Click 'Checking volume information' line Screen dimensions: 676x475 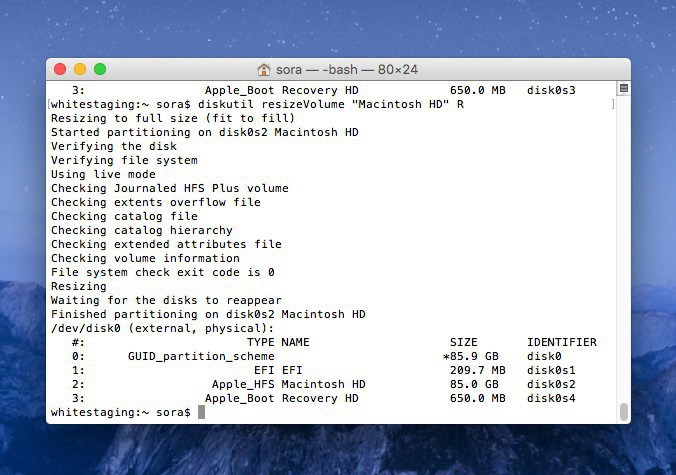click(x=145, y=258)
